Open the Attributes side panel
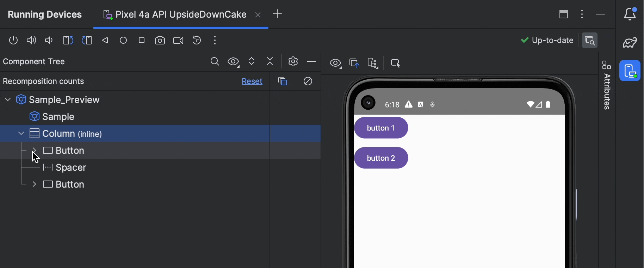The width and height of the screenshot is (644, 268). point(607,85)
